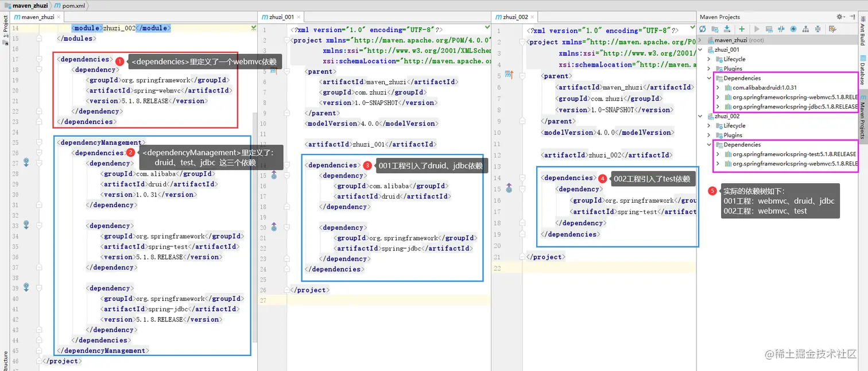This screenshot has height=371, width=868.
Task: Hide the Maven Projects panel
Action: tap(853, 17)
